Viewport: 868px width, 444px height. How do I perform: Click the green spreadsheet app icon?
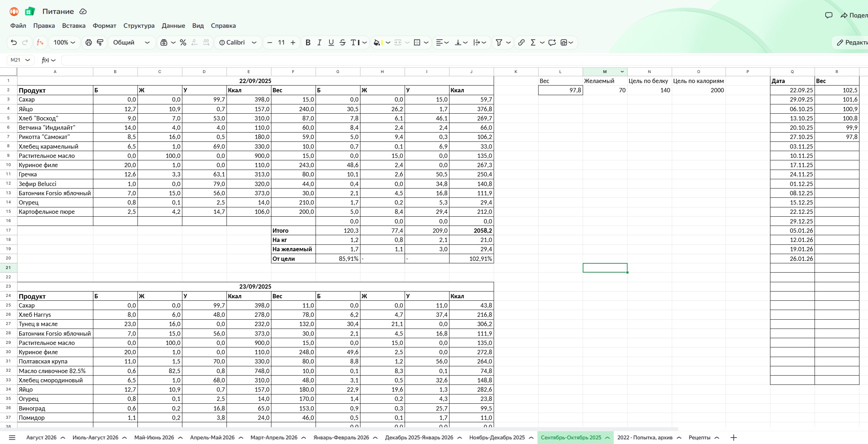coord(30,11)
